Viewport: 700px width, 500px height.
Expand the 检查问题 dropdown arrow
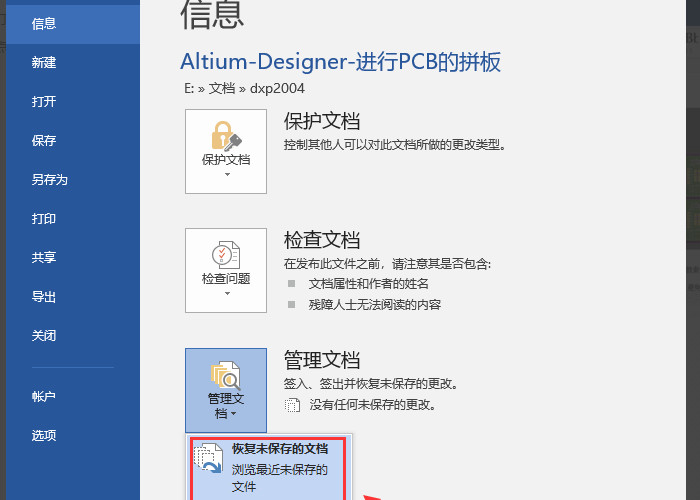click(x=227, y=294)
